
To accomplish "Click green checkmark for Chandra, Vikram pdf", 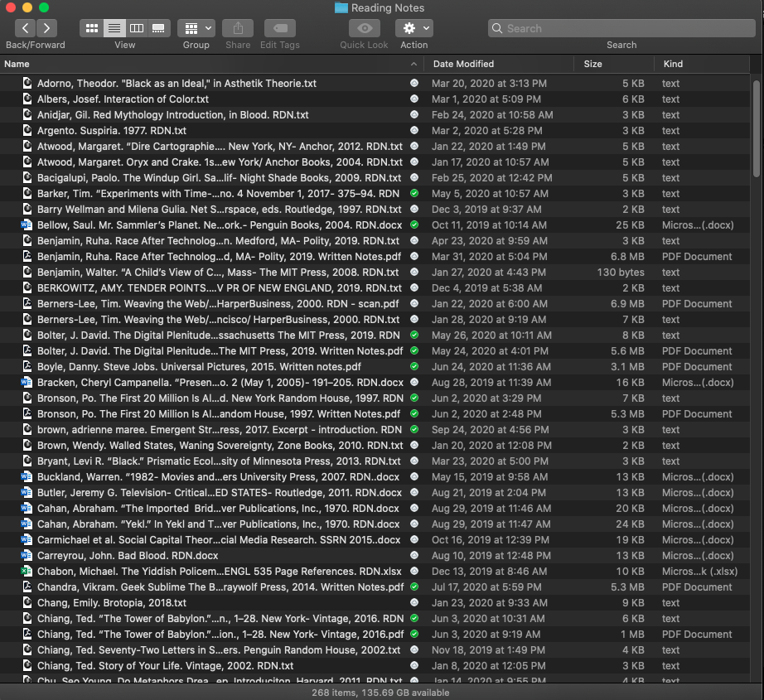I will click(x=414, y=587).
